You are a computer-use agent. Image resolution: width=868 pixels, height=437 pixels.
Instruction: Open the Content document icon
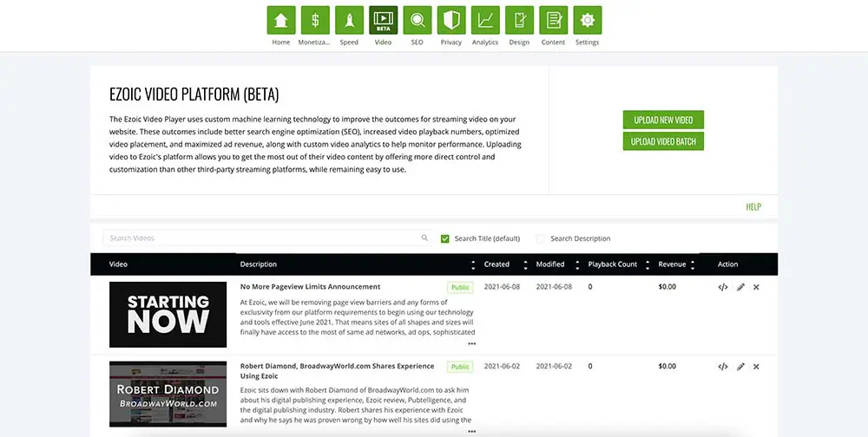(x=554, y=21)
